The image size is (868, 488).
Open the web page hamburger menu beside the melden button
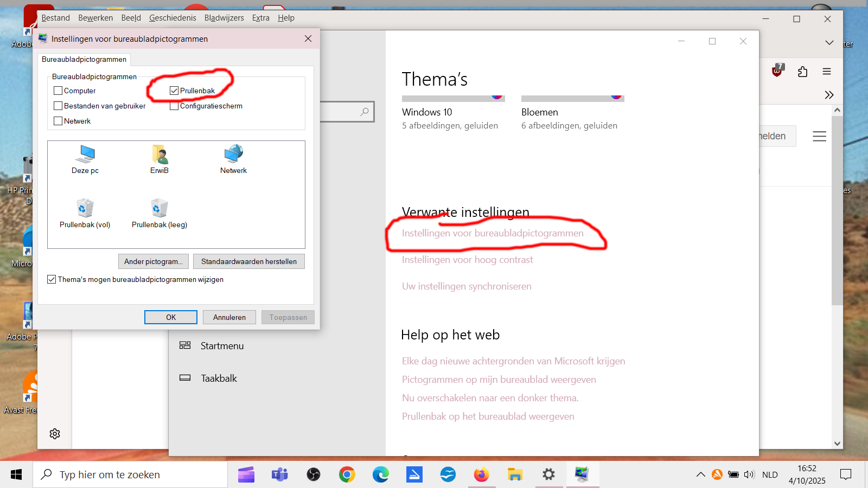coord(819,136)
